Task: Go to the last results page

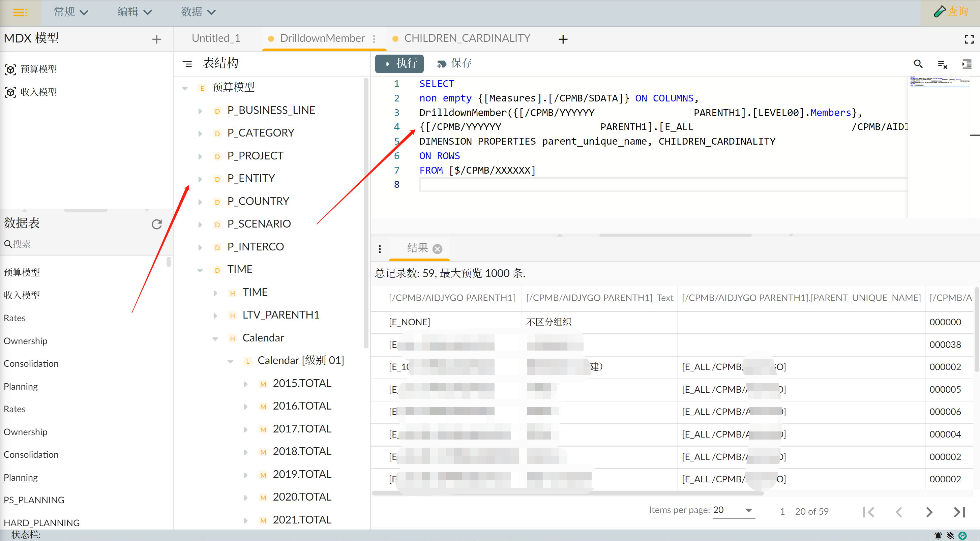Action: point(959,512)
